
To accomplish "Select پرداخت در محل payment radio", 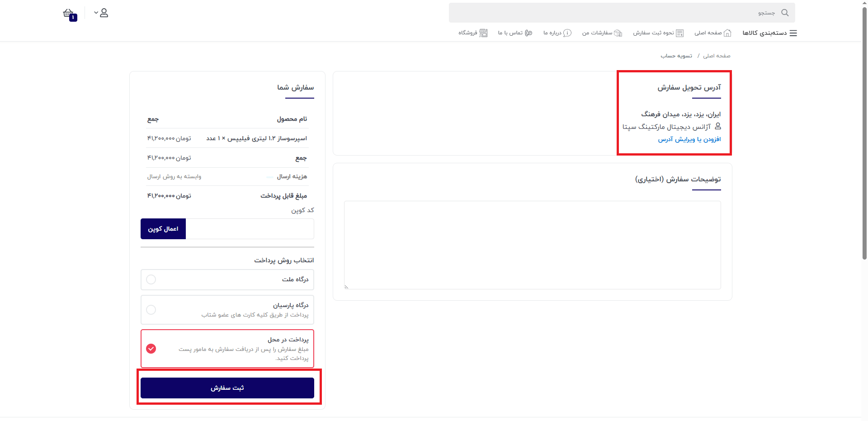I will coord(151,349).
